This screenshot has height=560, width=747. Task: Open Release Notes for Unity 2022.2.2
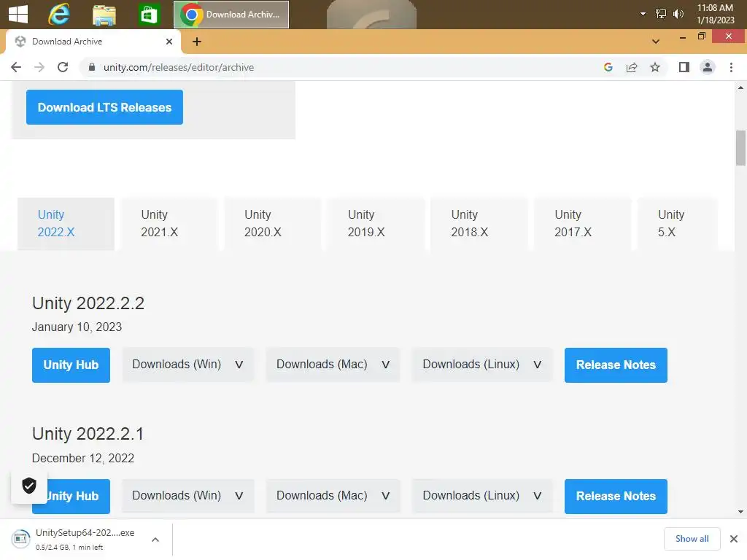pos(616,365)
